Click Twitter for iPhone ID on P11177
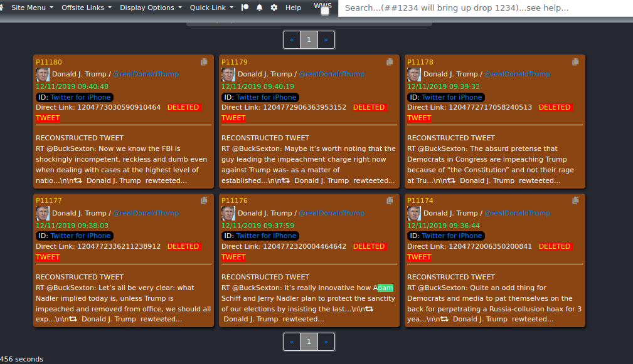 pos(80,236)
